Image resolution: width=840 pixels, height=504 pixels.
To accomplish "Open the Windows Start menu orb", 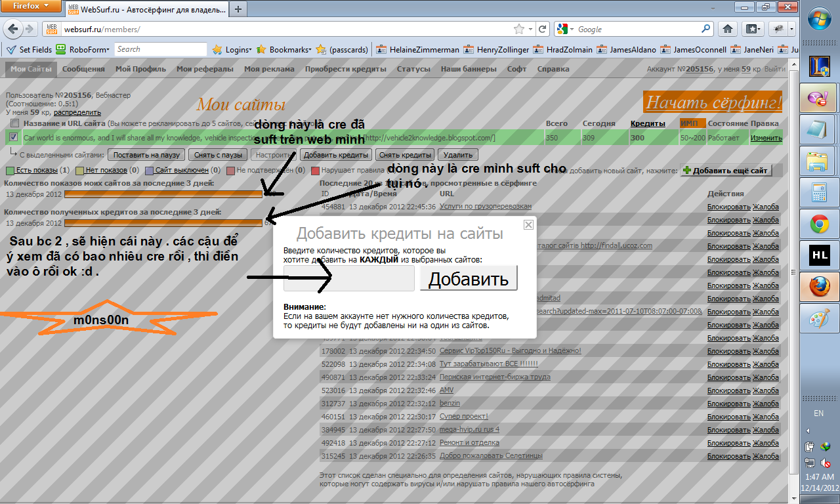I will tap(818, 18).
